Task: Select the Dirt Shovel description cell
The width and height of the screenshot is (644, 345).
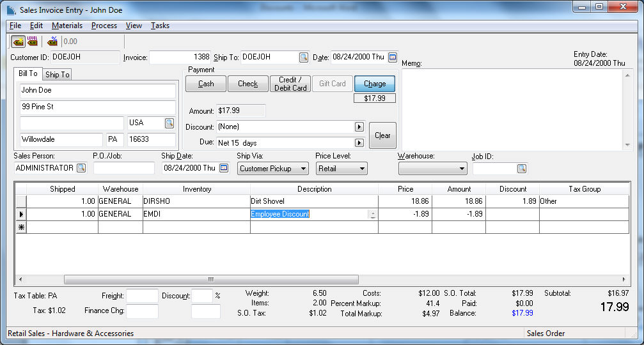Action: coord(314,201)
